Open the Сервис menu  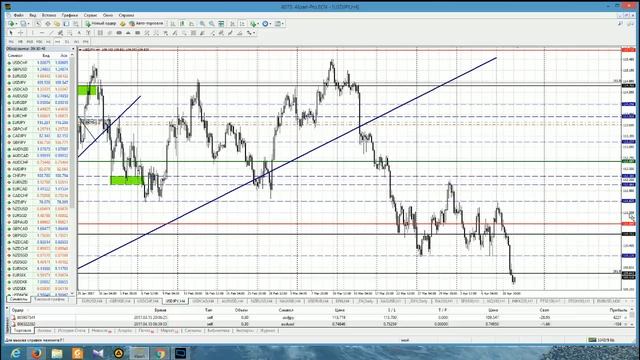90,15
